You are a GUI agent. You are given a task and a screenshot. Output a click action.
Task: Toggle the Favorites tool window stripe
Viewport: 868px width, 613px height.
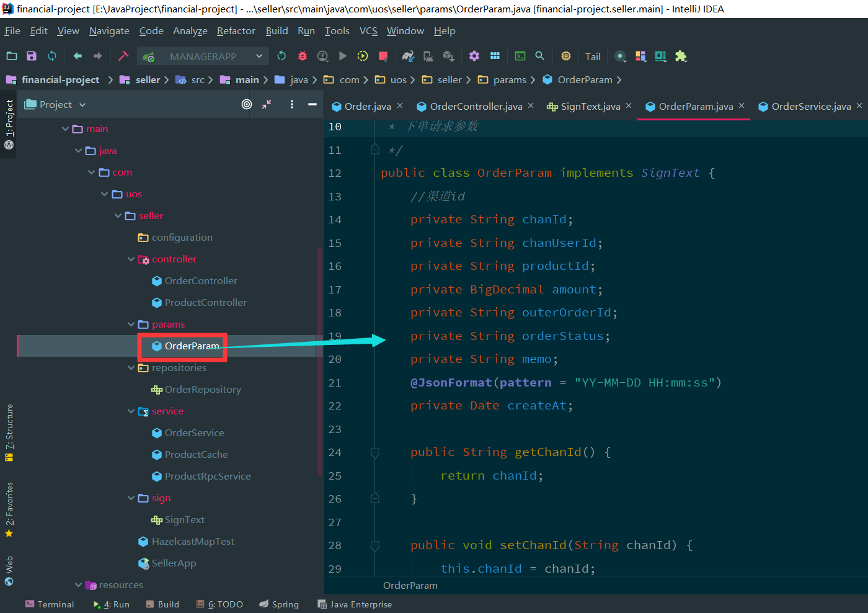tap(9, 509)
